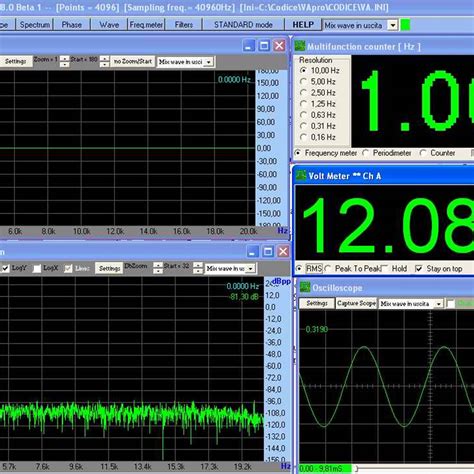Image resolution: width=474 pixels, height=474 pixels.
Task: Select 10,00 Hz resolution
Action: pyautogui.click(x=303, y=71)
